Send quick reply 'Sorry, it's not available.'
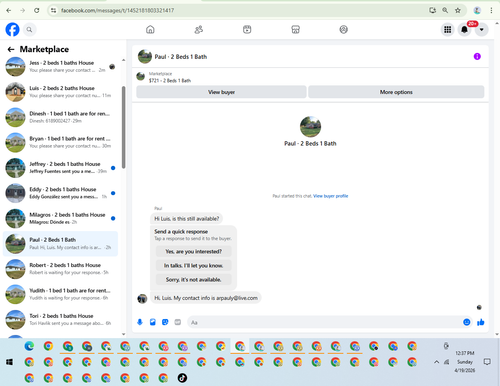 pos(194,279)
